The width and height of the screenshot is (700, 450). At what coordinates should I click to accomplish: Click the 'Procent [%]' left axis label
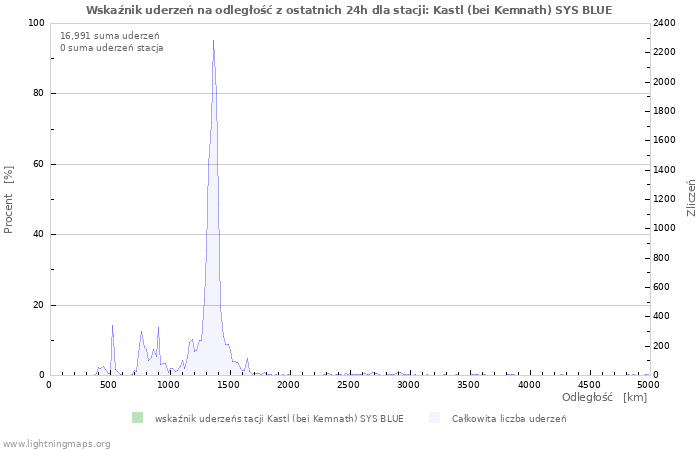tap(9, 199)
